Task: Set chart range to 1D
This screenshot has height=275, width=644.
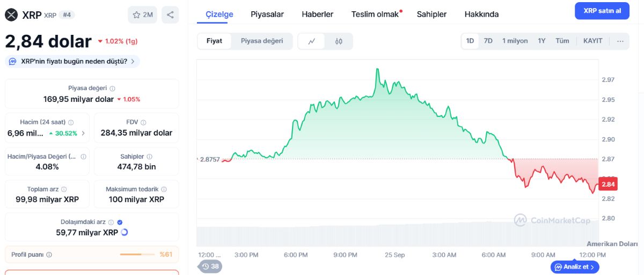Action: point(470,41)
